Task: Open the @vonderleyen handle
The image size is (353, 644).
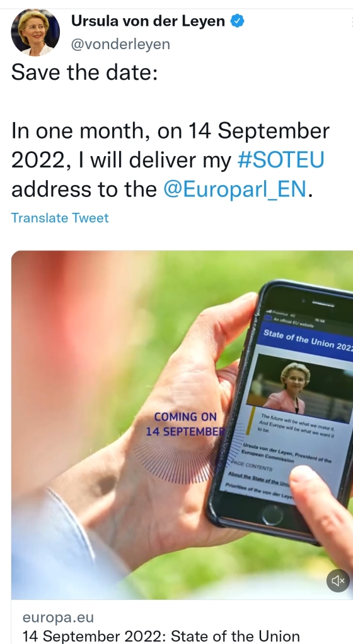Action: point(120,44)
